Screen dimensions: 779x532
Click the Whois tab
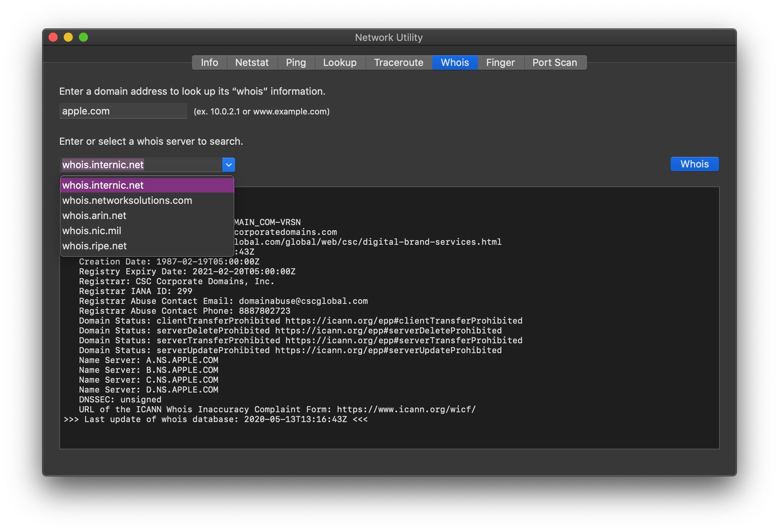coord(455,63)
